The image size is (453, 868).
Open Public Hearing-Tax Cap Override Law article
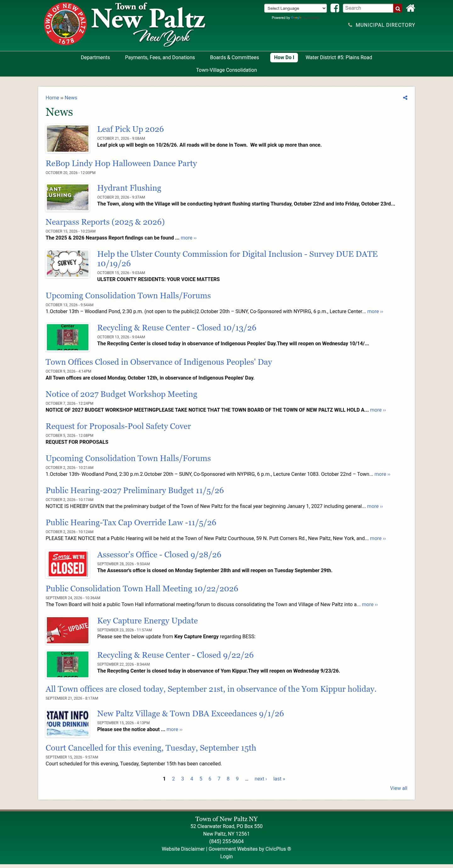(x=131, y=523)
